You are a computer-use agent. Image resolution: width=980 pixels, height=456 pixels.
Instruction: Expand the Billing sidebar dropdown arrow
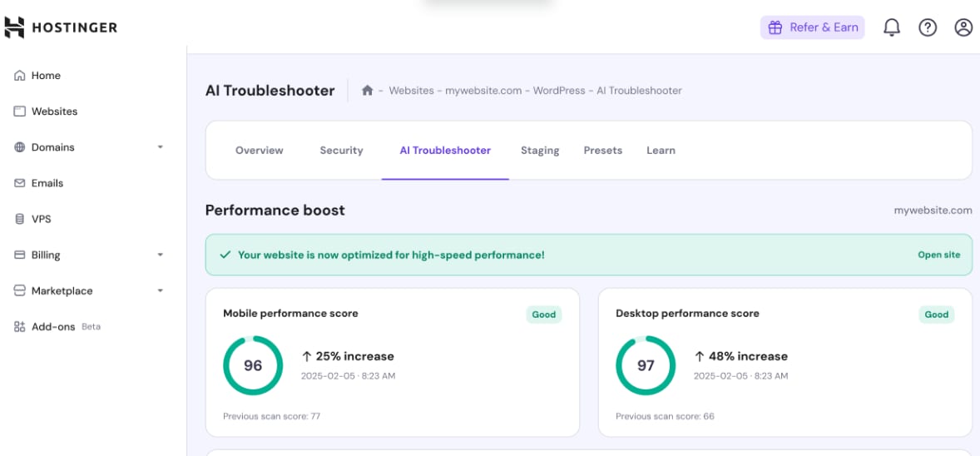pyautogui.click(x=161, y=255)
